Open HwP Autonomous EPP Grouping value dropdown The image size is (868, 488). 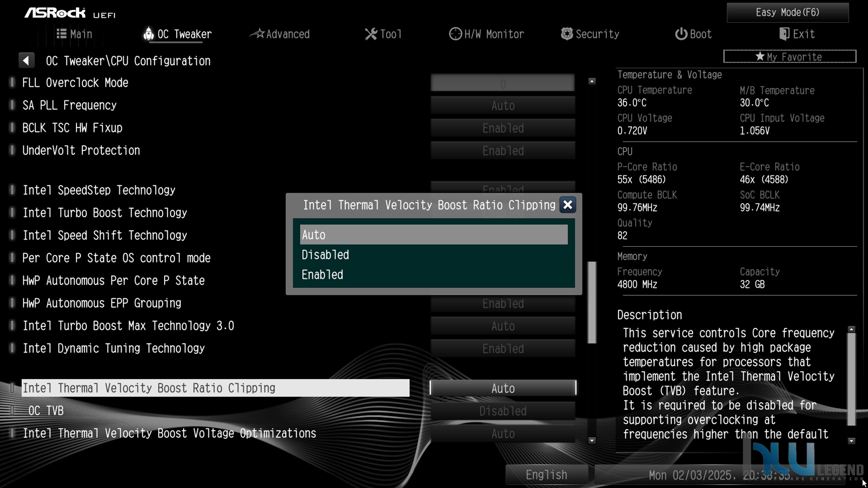(503, 304)
